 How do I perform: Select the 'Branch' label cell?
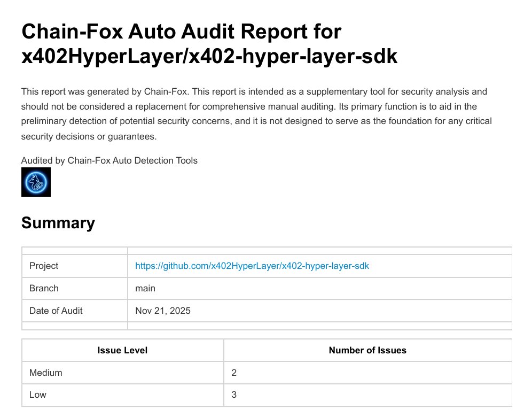pyautogui.click(x=75, y=288)
